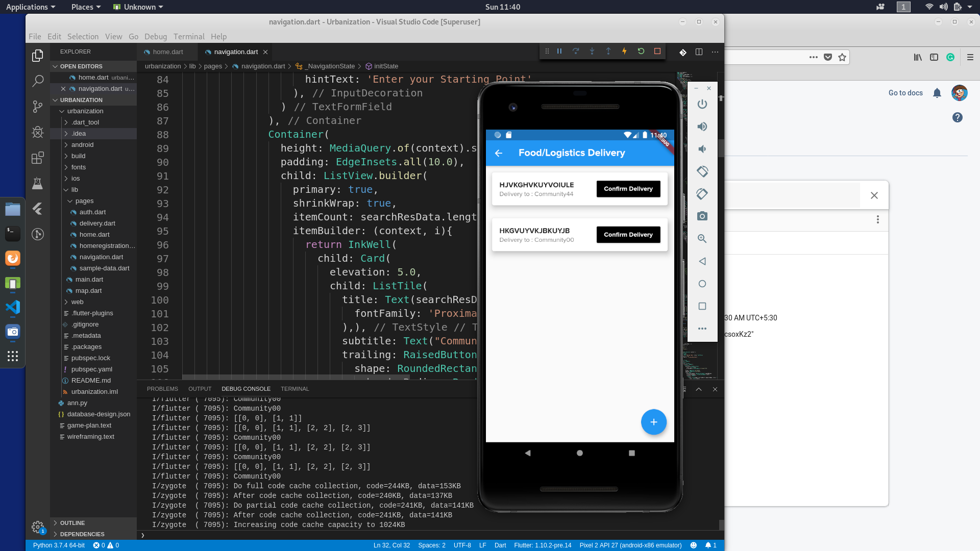This screenshot has width=980, height=551.
Task: Switch to home.dart editor tab
Action: pyautogui.click(x=167, y=52)
